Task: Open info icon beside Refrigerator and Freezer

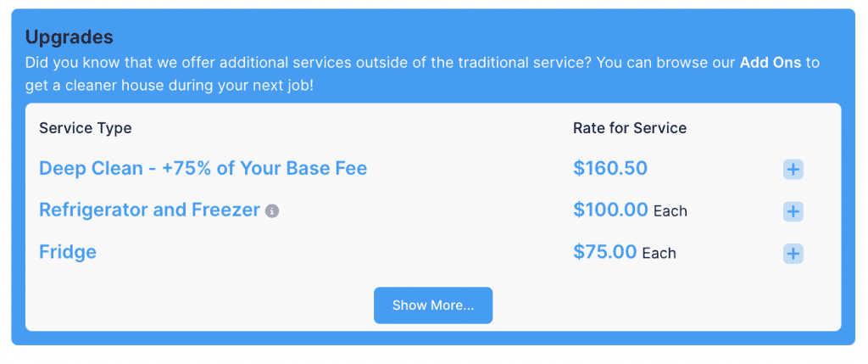Action: [272, 211]
